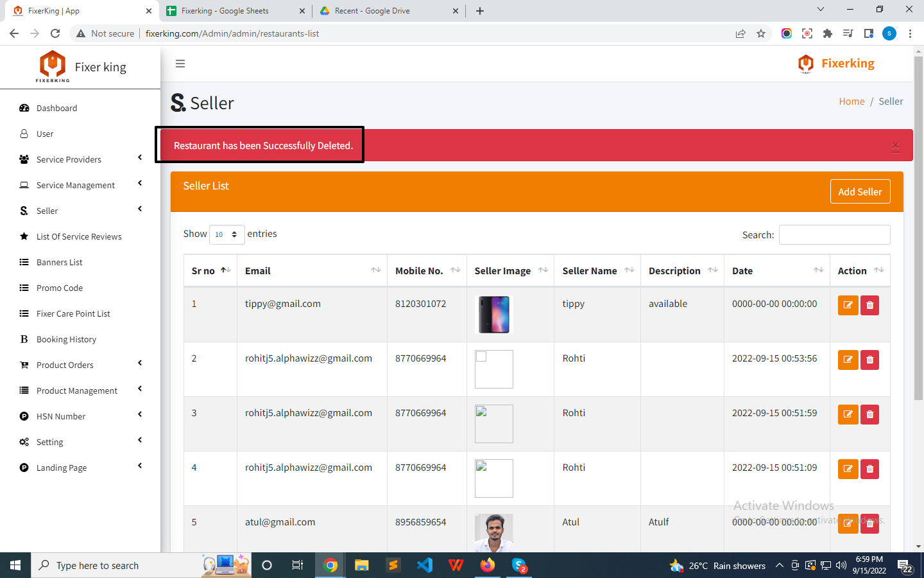Click tippy's seller image thumbnail

(x=494, y=315)
